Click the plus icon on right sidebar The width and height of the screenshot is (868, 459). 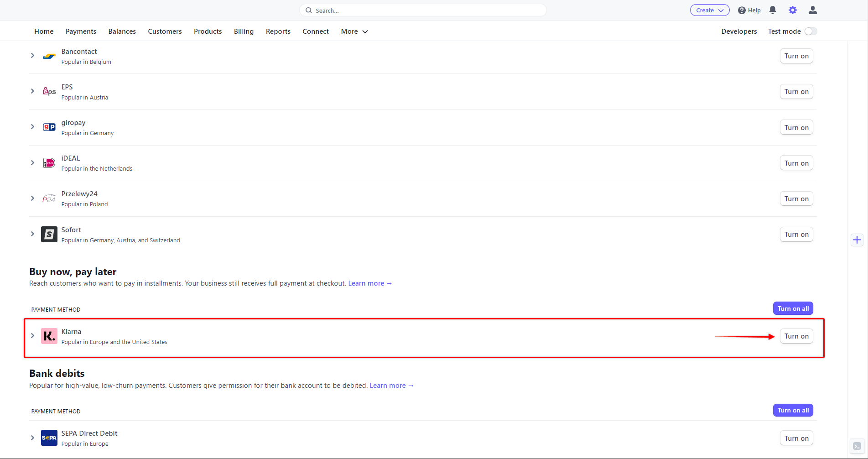pyautogui.click(x=857, y=240)
